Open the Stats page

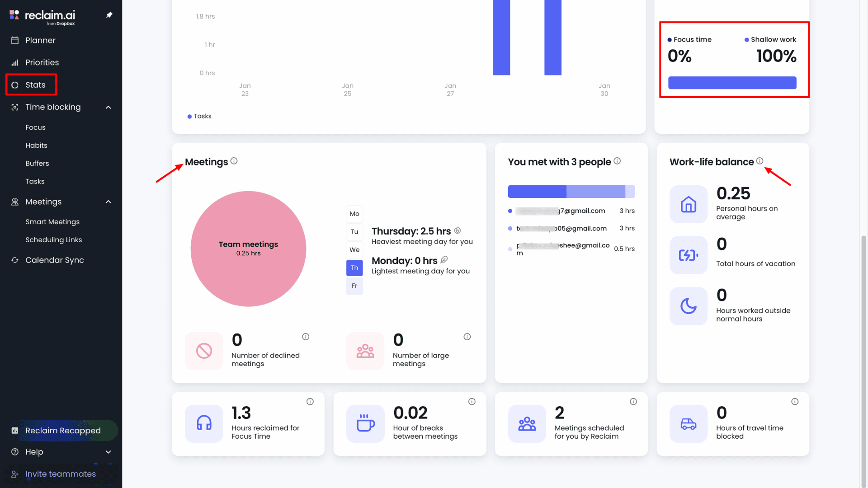[35, 85]
